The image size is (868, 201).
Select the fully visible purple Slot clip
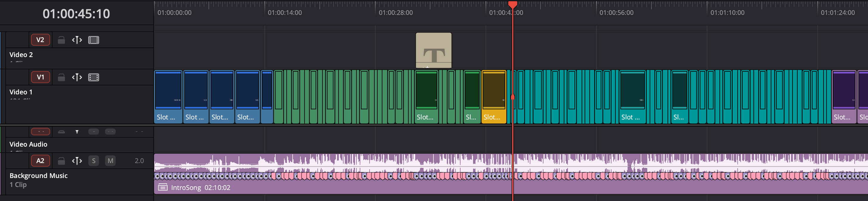click(x=844, y=97)
